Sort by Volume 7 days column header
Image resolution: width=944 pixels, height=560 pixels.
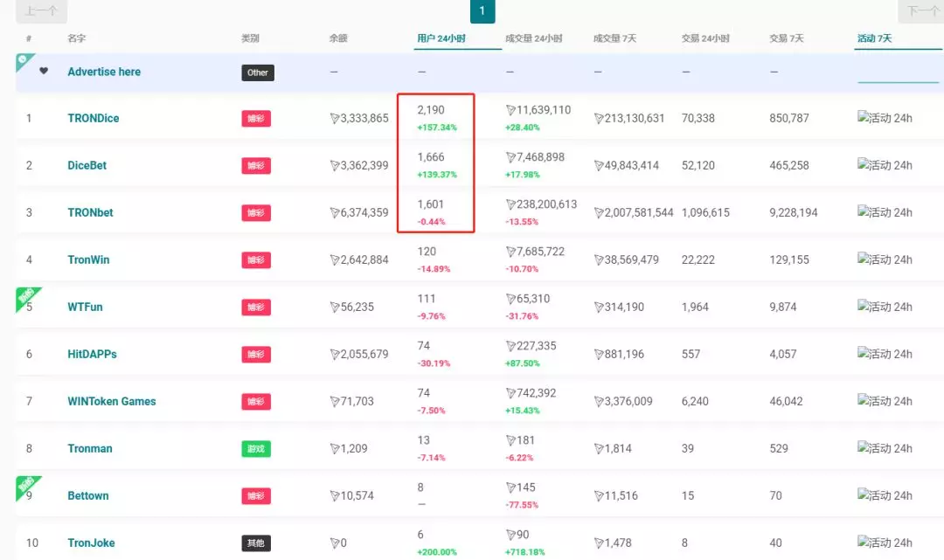[614, 38]
